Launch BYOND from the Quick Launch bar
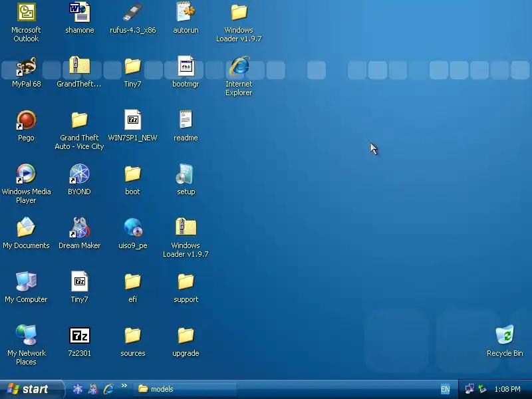This screenshot has width=532, height=399. coord(78,389)
